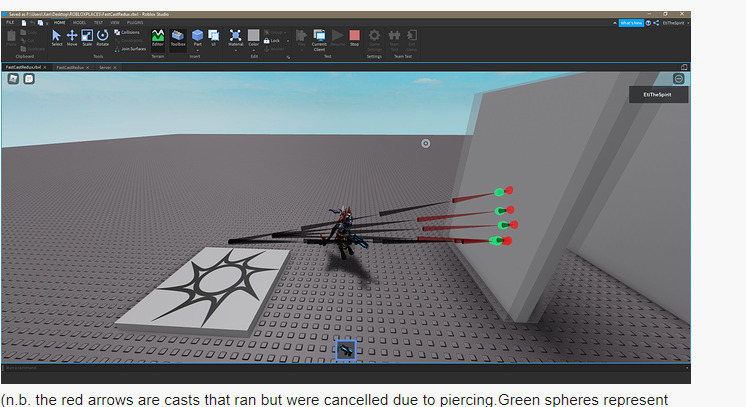
Task: Click the share icon beside What's New
Action: (x=656, y=23)
